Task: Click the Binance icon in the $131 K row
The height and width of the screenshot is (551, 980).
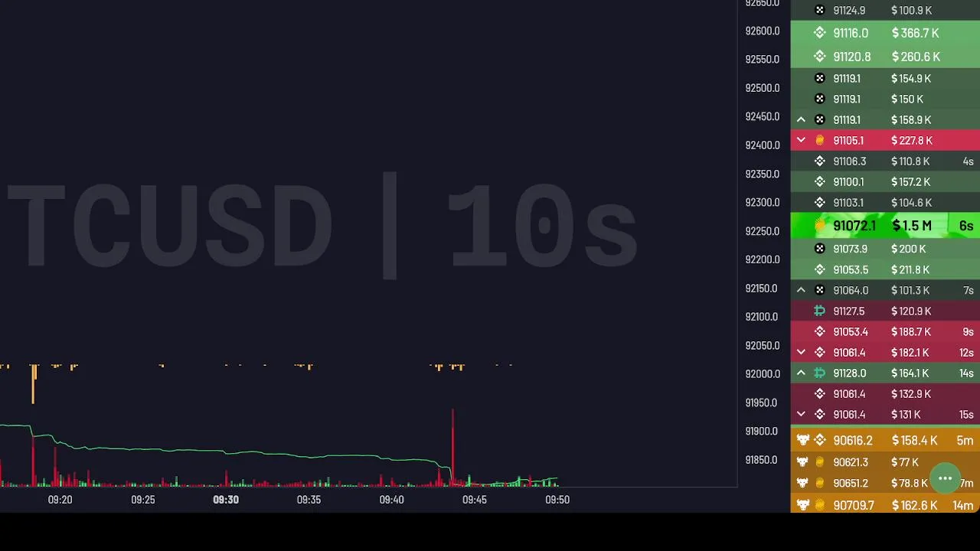Action: tap(819, 415)
